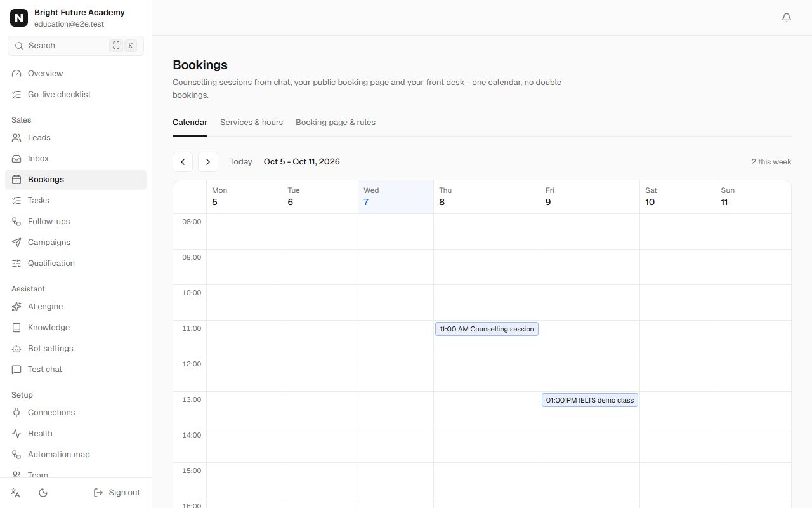Open Booking page & rules tab
Viewport: 812px width, 508px height.
point(336,123)
